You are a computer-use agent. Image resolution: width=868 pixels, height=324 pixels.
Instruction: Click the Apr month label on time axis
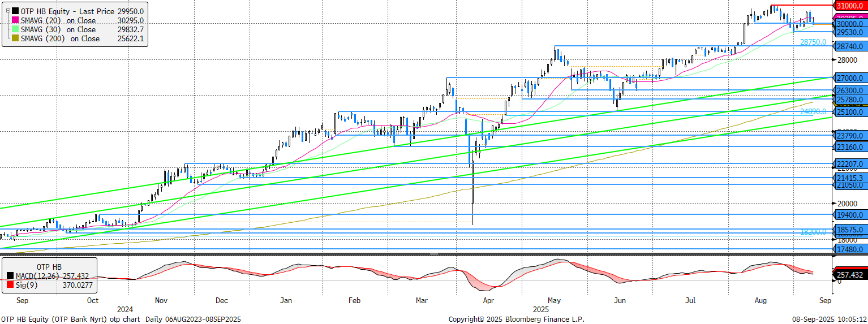[488, 301]
